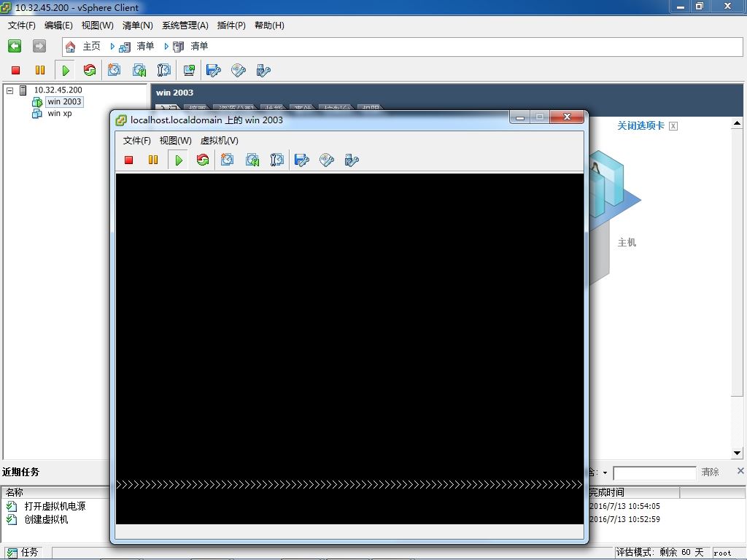
Task: Revert to snapshot in the console window toolbar
Action: click(x=252, y=160)
